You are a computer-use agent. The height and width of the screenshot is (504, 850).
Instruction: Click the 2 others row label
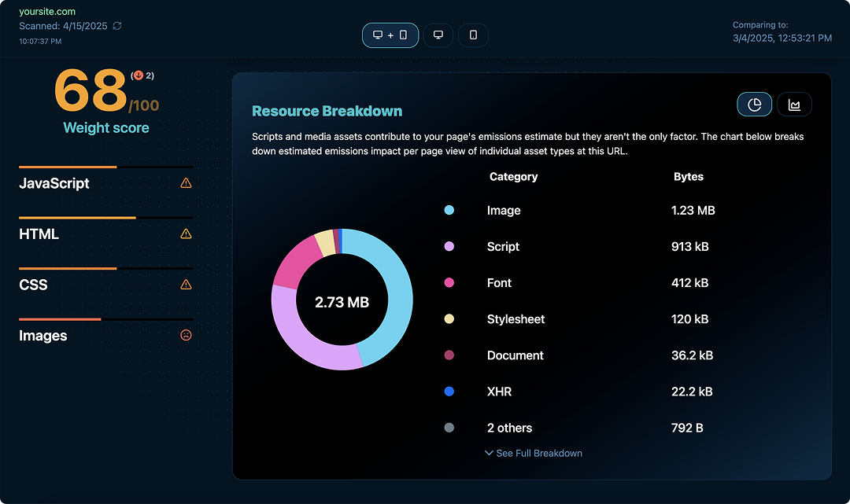pyautogui.click(x=509, y=428)
